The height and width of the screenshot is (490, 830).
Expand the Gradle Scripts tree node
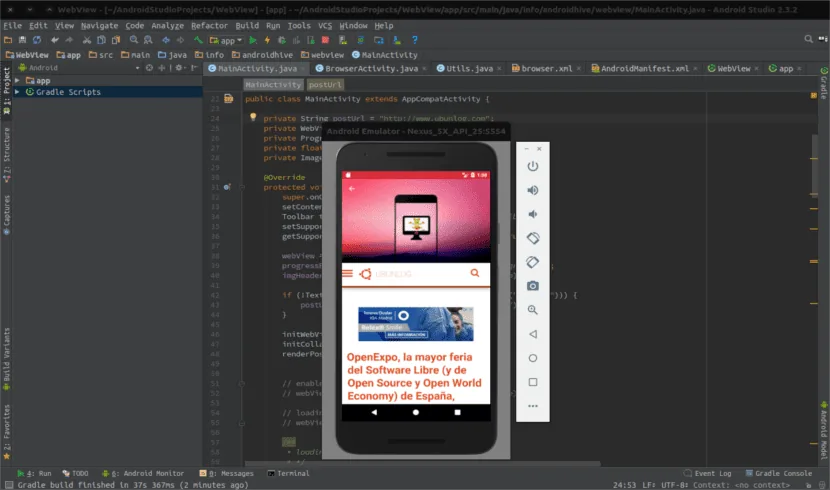17,92
